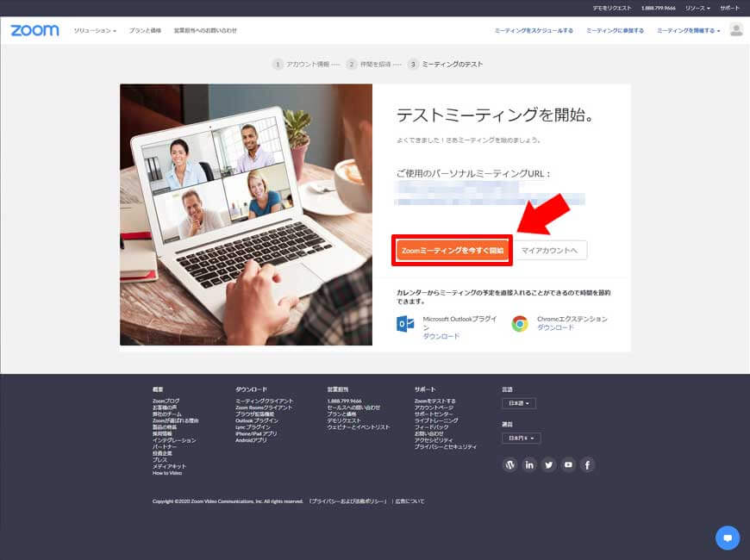Open the Zoomブログ footer link
The width and height of the screenshot is (750, 560).
coord(166,401)
